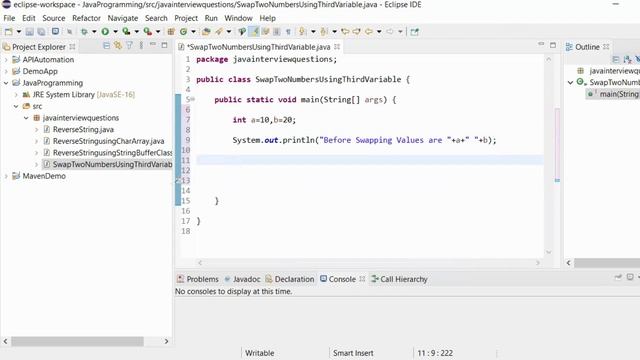Toggle Hide Fields in Outline toolbar
The width and height of the screenshot is (640, 360).
click(637, 60)
